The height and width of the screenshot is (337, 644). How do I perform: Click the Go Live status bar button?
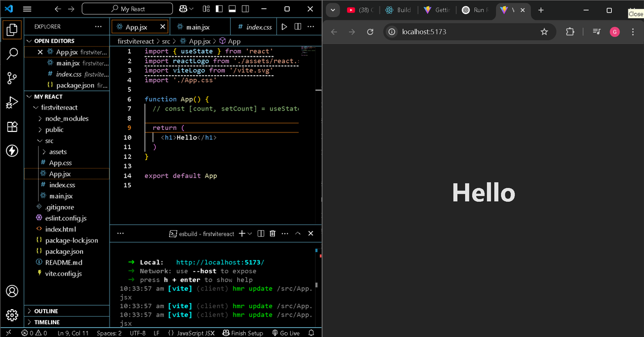(x=286, y=333)
